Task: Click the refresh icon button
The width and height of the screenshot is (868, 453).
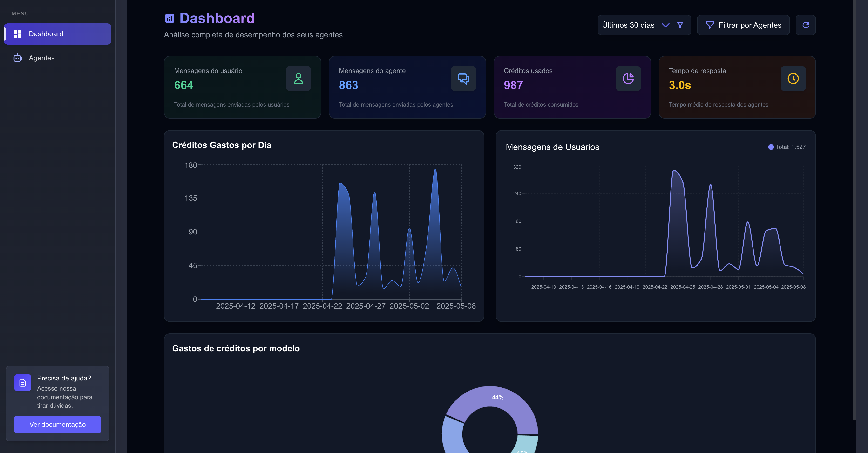Action: pyautogui.click(x=805, y=25)
